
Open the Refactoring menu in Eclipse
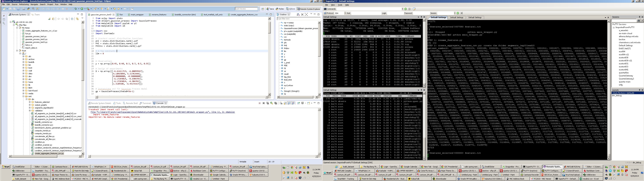(x=24, y=4)
